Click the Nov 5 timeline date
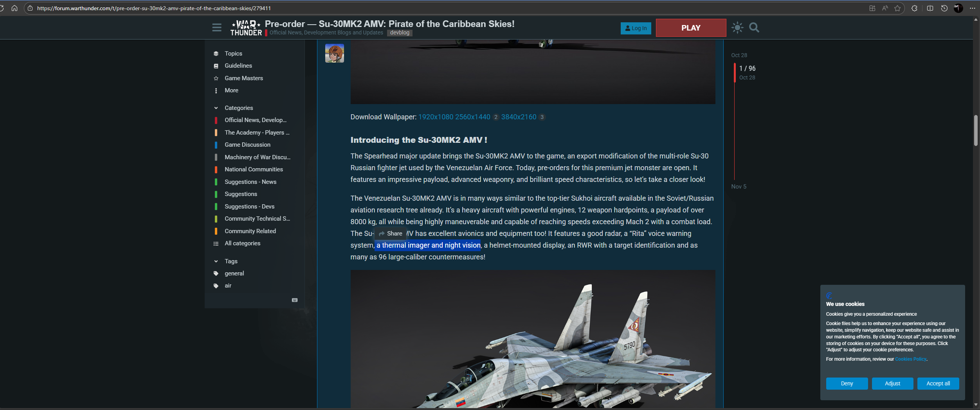980x410 pixels. [739, 187]
